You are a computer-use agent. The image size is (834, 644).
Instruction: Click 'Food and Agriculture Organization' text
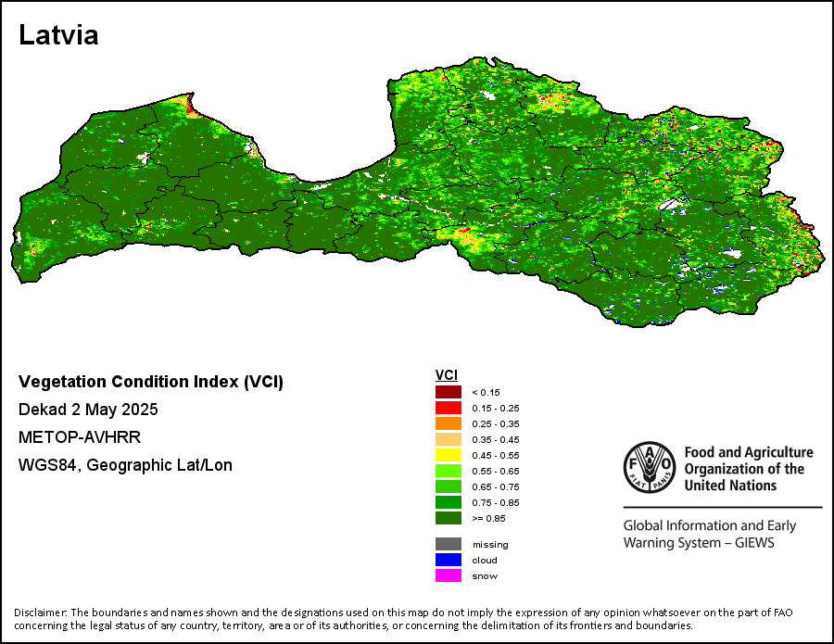[749, 469]
